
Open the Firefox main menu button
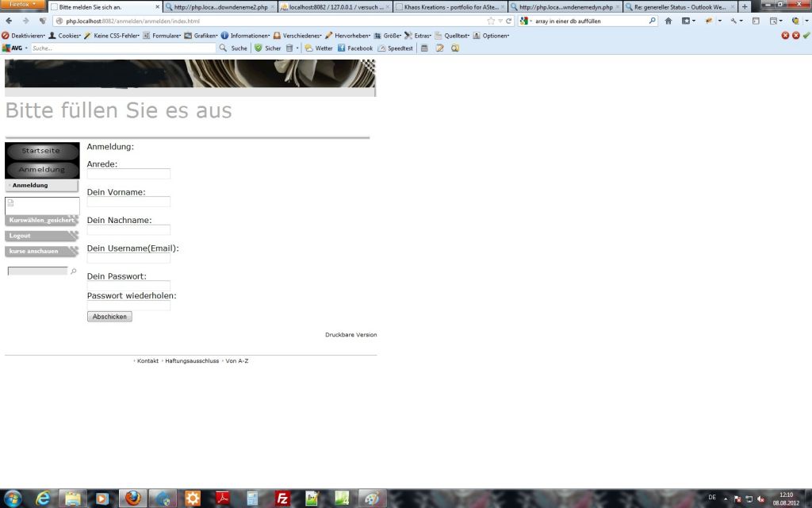pos(23,5)
